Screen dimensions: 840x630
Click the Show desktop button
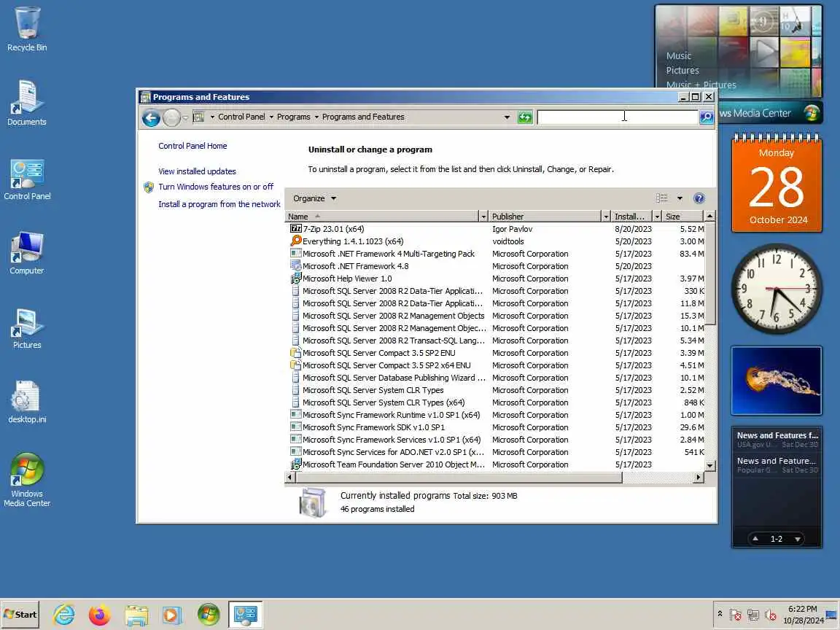(832, 615)
